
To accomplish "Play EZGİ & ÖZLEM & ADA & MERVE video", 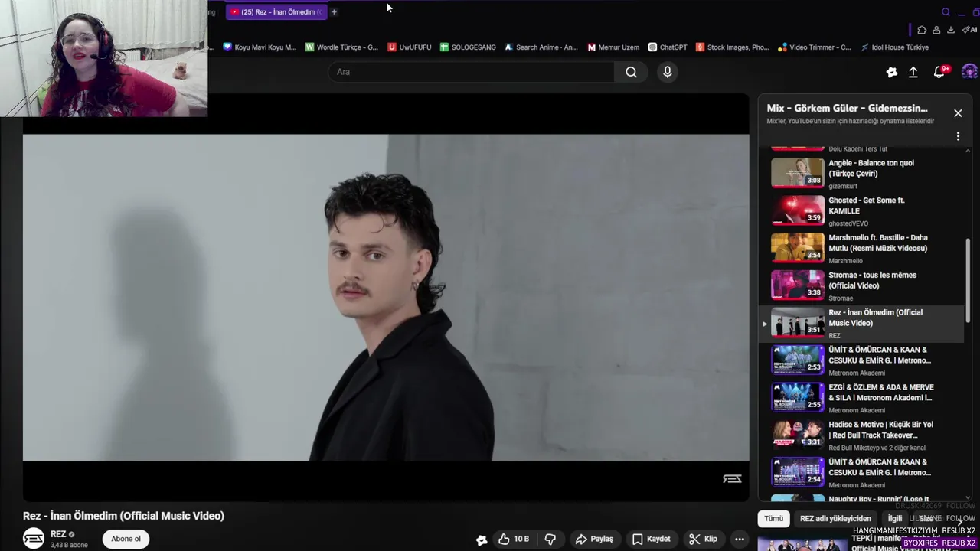I will click(x=861, y=398).
